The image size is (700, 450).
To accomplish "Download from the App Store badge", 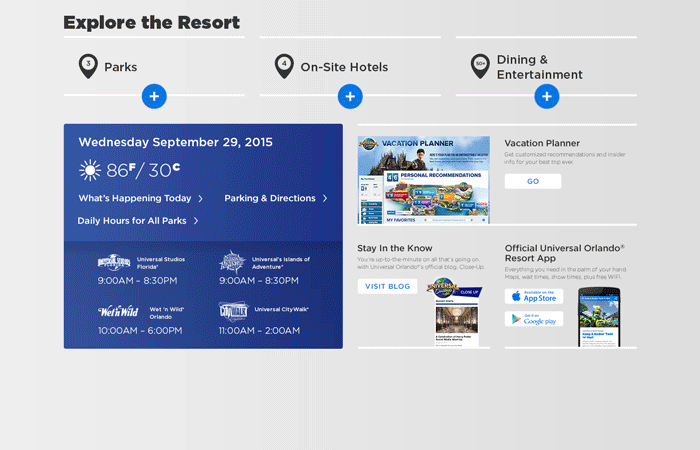I will click(534, 296).
